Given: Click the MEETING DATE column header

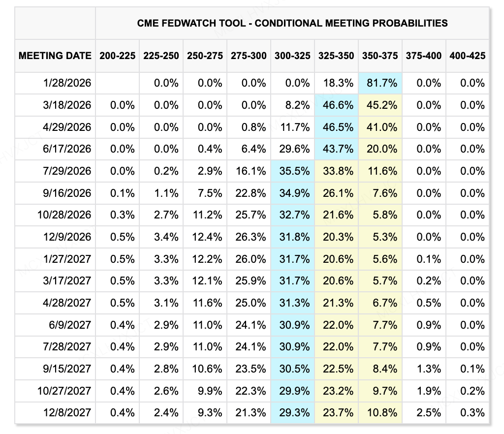Looking at the screenshot, I should (55, 56).
